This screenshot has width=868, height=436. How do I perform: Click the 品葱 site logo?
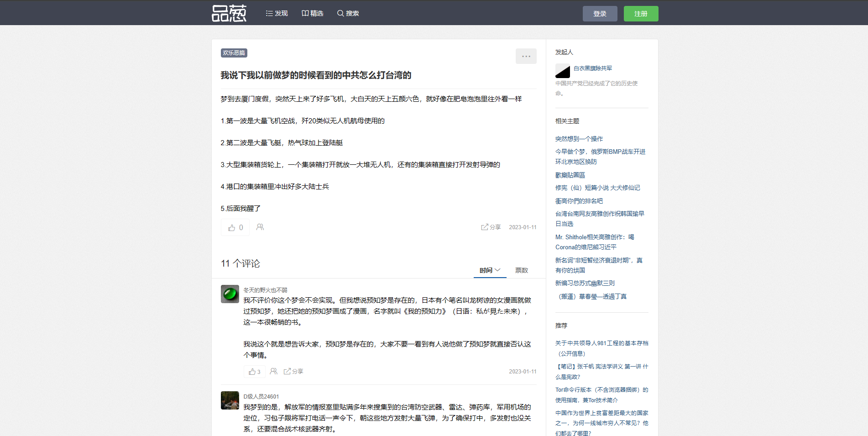[x=229, y=13]
